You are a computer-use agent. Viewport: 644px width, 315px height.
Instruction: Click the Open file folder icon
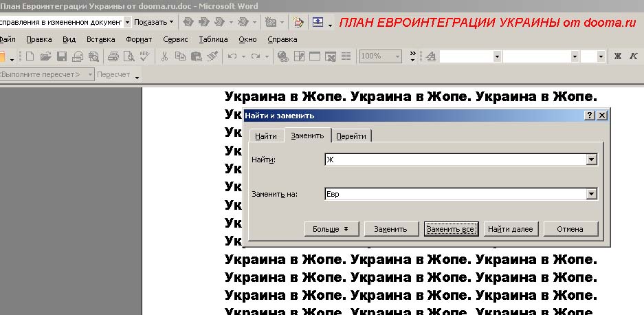45,56
